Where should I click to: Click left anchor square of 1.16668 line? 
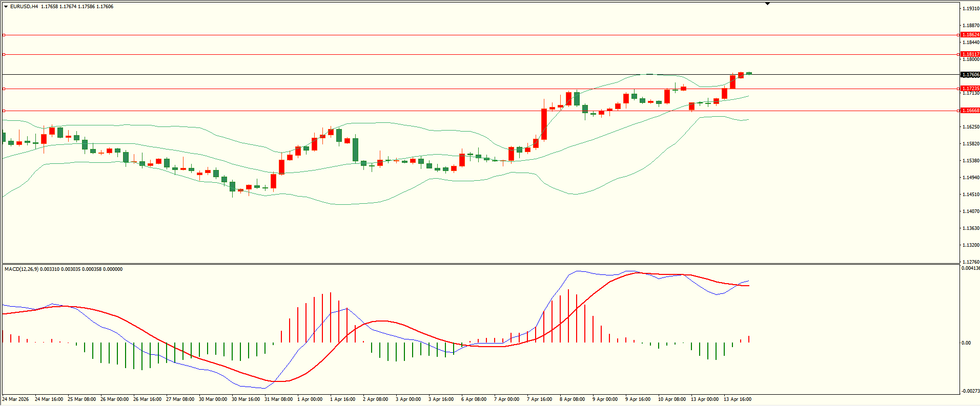4,111
